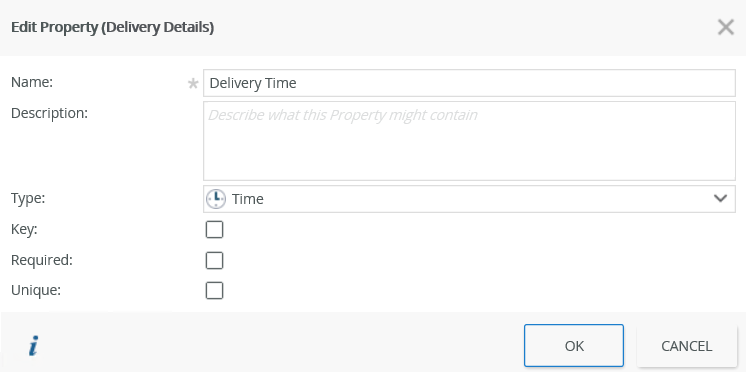Focus the Name field containing Delivery Time

click(x=469, y=83)
